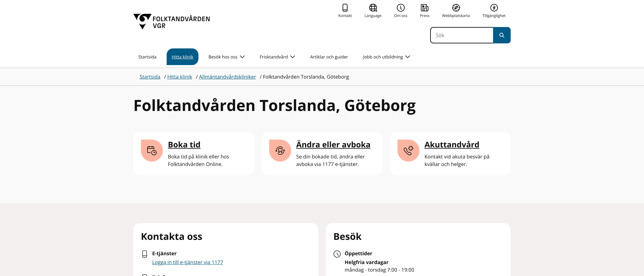The height and width of the screenshot is (276, 644).
Task: Focus the Sök search field
Action: click(x=462, y=35)
